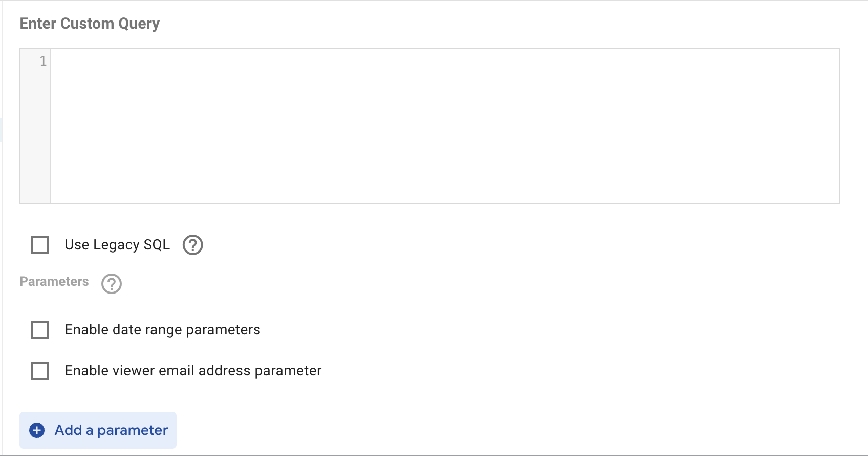Click the Add a parameter button text
The width and height of the screenshot is (868, 460).
[x=111, y=430]
